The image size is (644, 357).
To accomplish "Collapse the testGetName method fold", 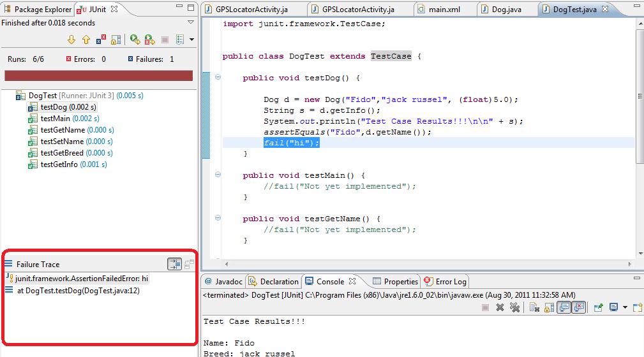I will click(x=218, y=218).
